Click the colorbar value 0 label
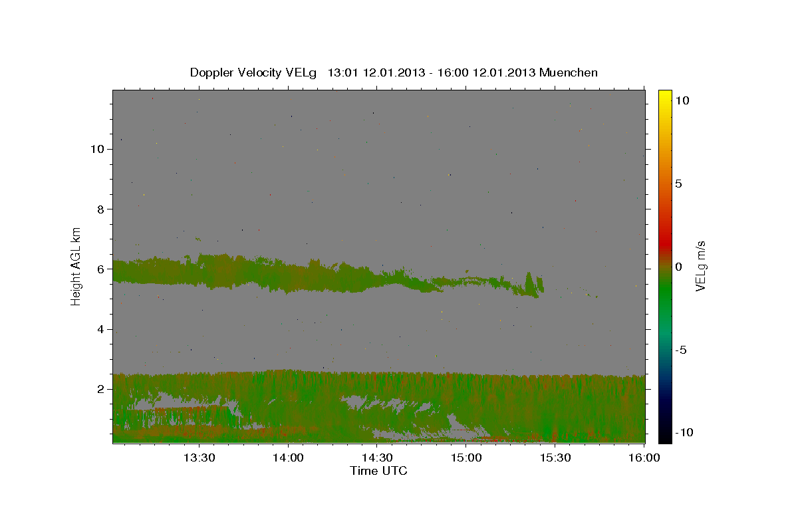Screen dimensions: 798x532 pyautogui.click(x=678, y=267)
